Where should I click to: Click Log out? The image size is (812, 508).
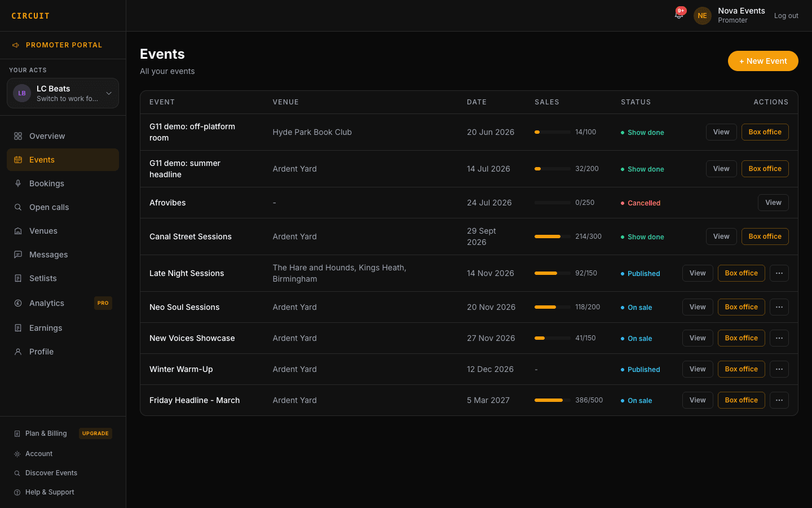(x=786, y=16)
